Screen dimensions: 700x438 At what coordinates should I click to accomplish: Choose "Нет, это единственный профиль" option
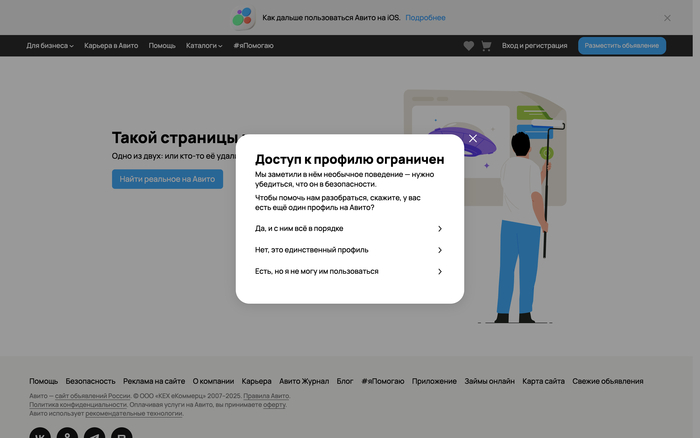pos(349,250)
